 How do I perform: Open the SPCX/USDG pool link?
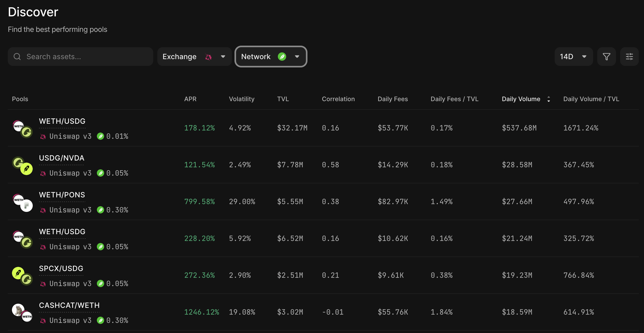(x=61, y=268)
